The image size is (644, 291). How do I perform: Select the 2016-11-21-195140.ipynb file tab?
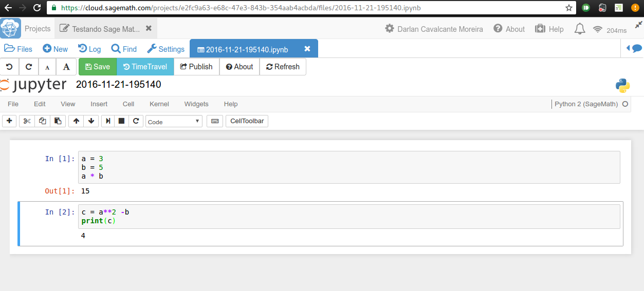243,49
